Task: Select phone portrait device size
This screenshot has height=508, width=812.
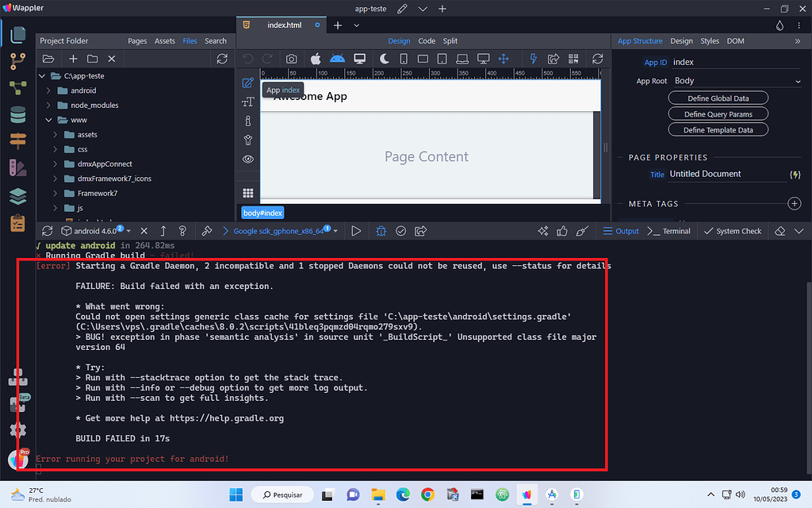Action: 404,59
